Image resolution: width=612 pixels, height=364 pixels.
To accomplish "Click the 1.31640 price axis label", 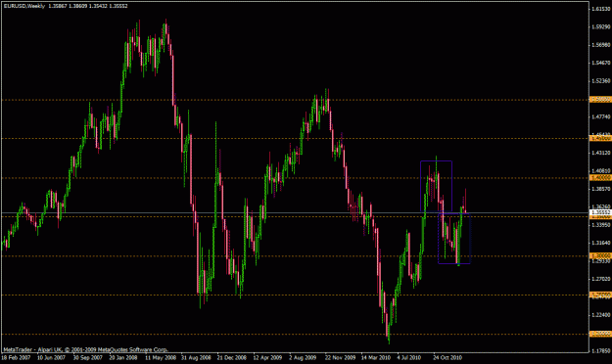I will click(x=601, y=243).
